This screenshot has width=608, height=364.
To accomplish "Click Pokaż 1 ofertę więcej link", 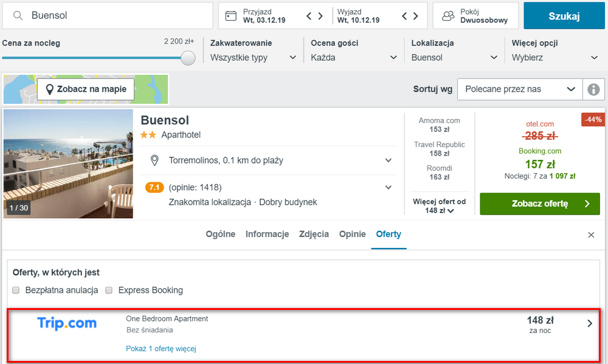I will tap(161, 349).
